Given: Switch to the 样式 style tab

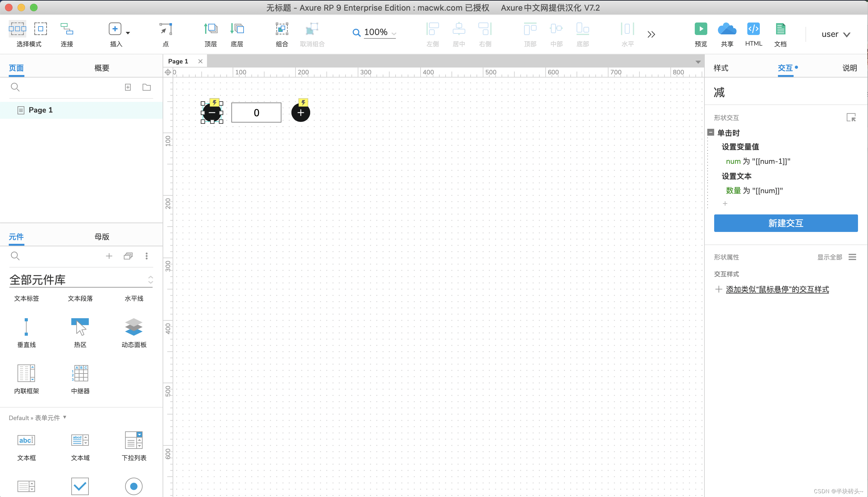Looking at the screenshot, I should coord(721,68).
